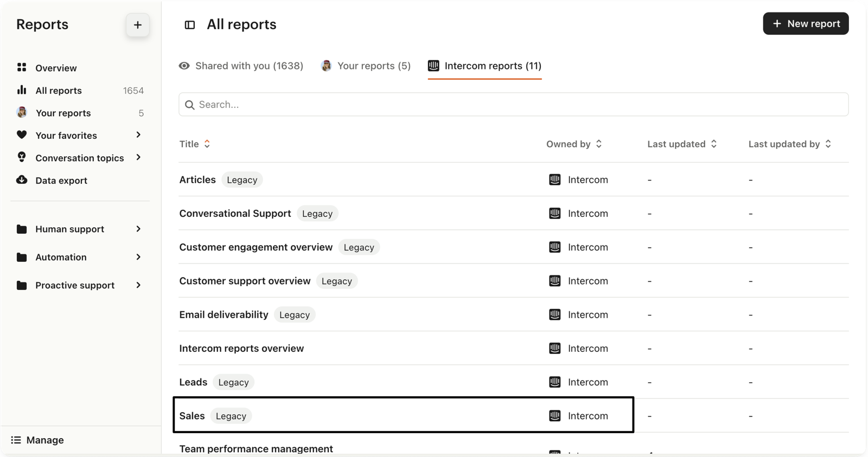Toggle the sidebar panel icon next to All reports
This screenshot has height=457, width=868.
click(x=190, y=25)
